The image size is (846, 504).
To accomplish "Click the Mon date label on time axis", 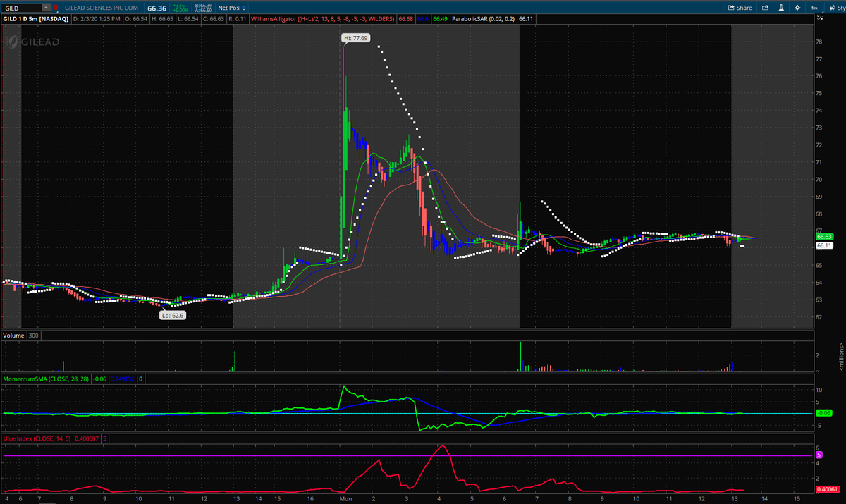I will (x=345, y=499).
